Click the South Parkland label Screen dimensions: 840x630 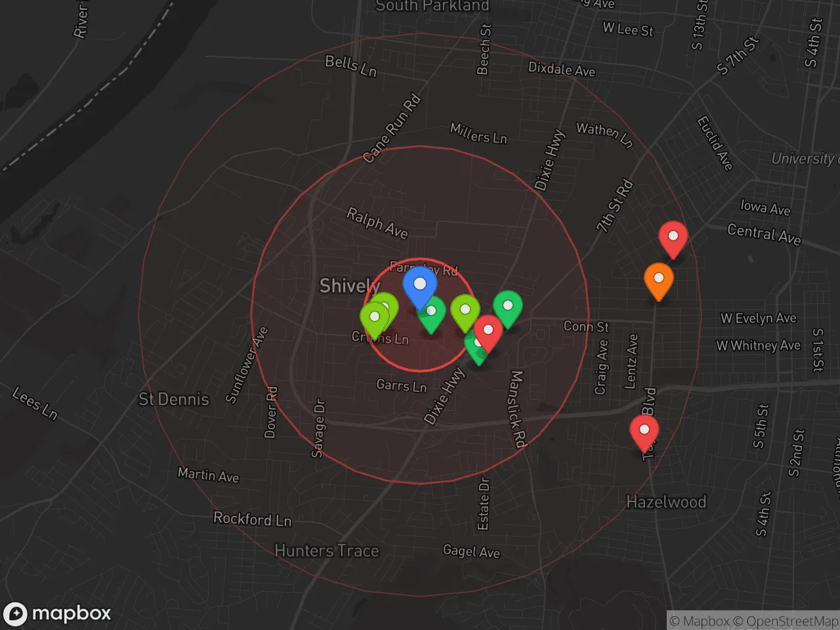coord(432,7)
